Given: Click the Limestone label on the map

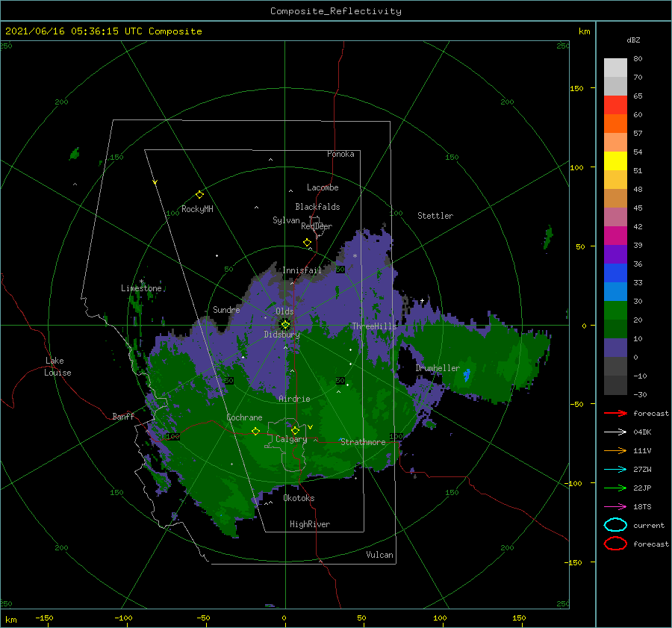Looking at the screenshot, I should (x=141, y=288).
